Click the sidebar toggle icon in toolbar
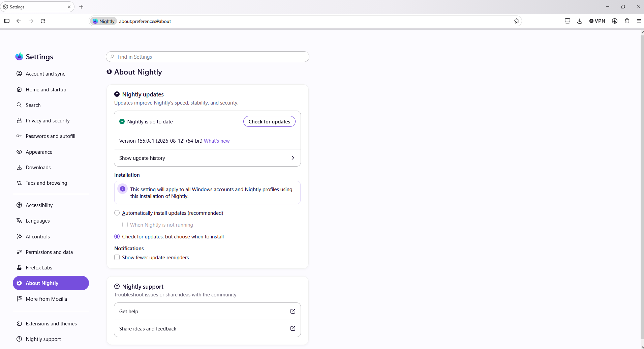644x349 pixels. click(7, 21)
